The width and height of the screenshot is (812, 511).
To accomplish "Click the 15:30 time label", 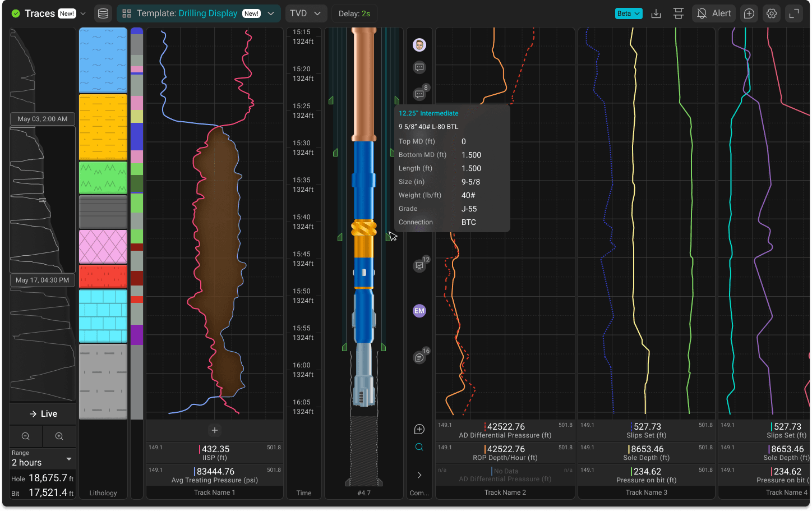I will click(x=301, y=143).
